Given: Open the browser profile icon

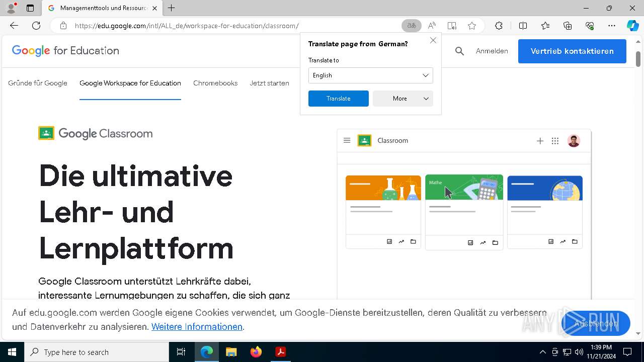Looking at the screenshot, I should [11, 8].
